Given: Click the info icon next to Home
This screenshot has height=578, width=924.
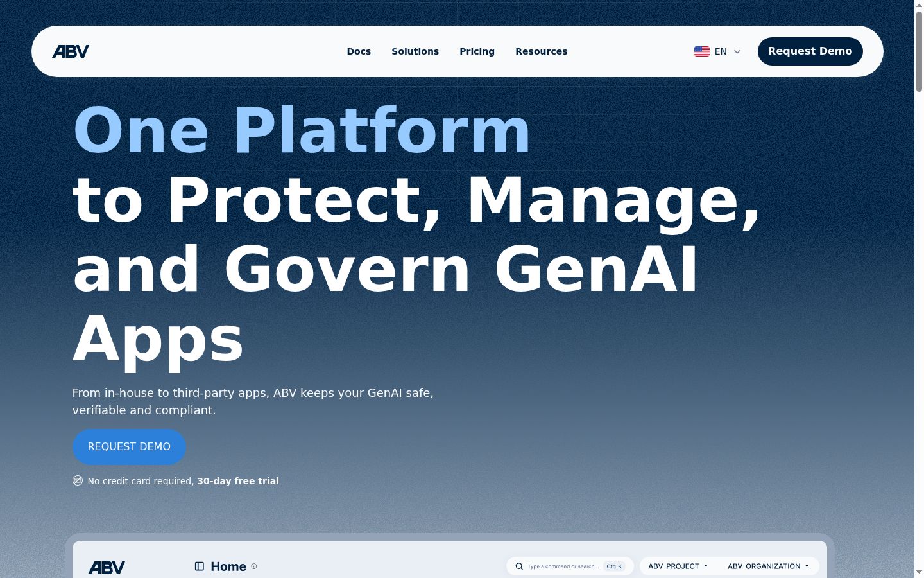Looking at the screenshot, I should pos(254,566).
